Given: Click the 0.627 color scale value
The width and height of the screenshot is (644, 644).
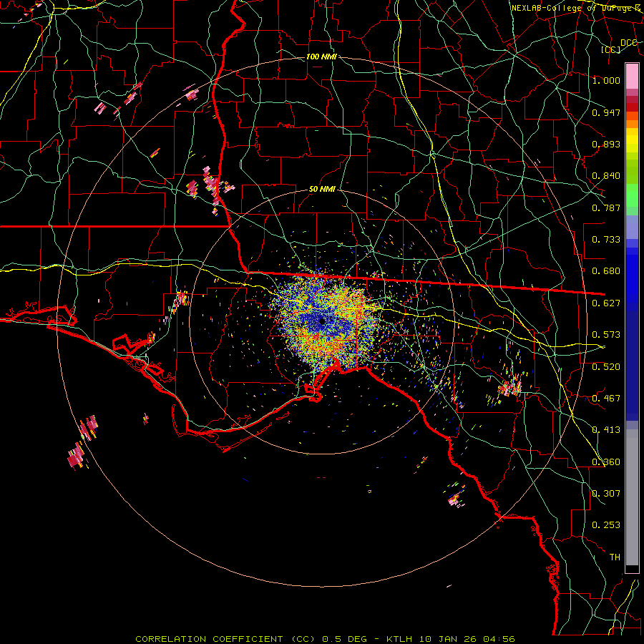Looking at the screenshot, I should [x=606, y=303].
